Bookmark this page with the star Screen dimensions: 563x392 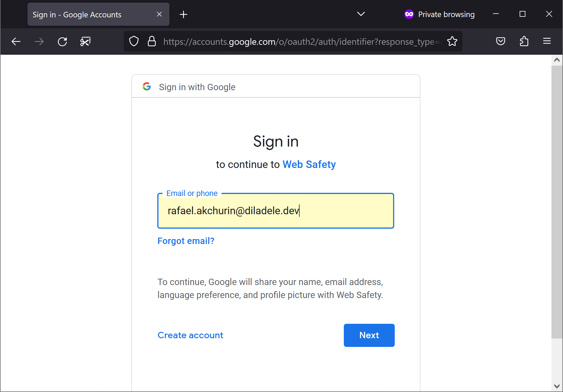(452, 41)
